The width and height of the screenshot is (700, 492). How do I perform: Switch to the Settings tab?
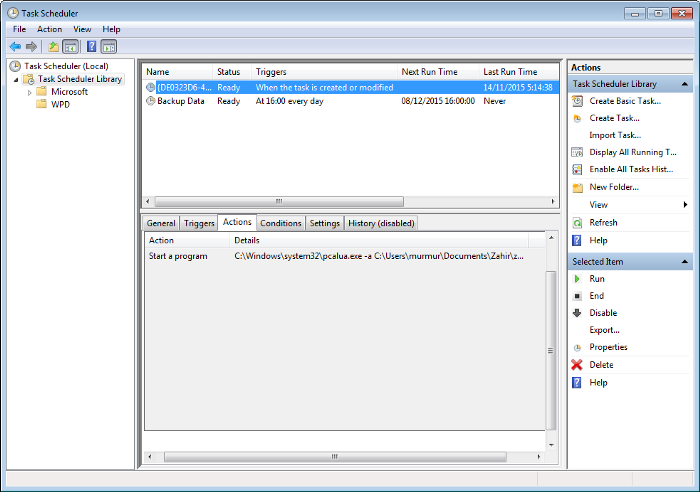[x=325, y=223]
